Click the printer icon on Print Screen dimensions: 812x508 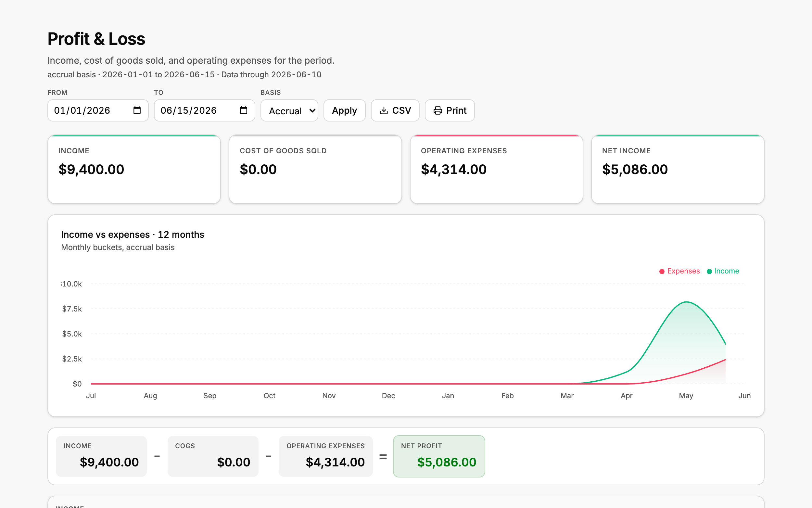(438, 110)
